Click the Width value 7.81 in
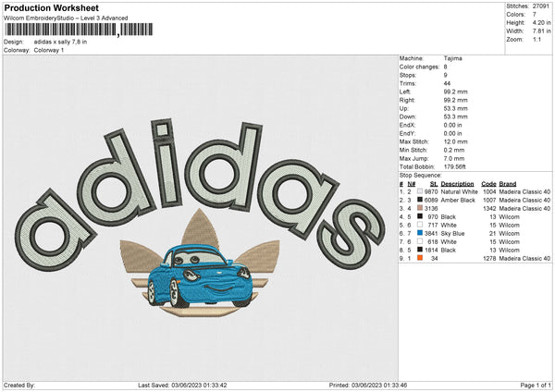This screenshot has height=392, width=555. click(541, 31)
